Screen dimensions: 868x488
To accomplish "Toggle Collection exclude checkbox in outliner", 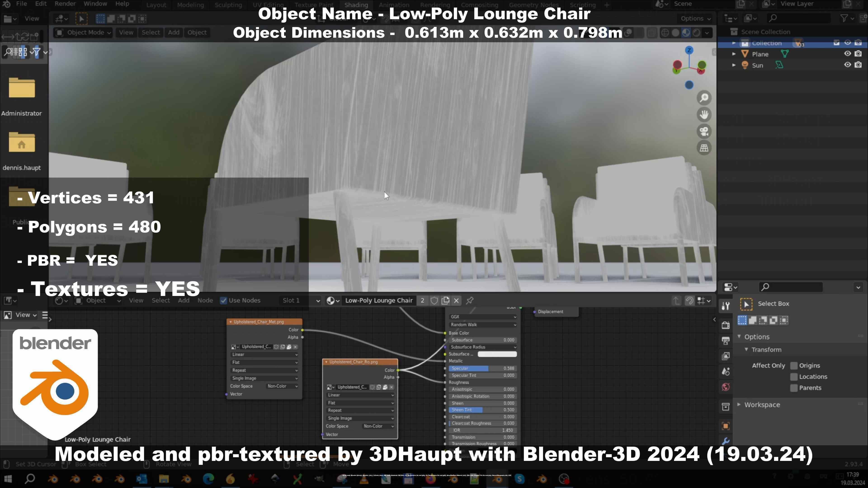I will [837, 42].
